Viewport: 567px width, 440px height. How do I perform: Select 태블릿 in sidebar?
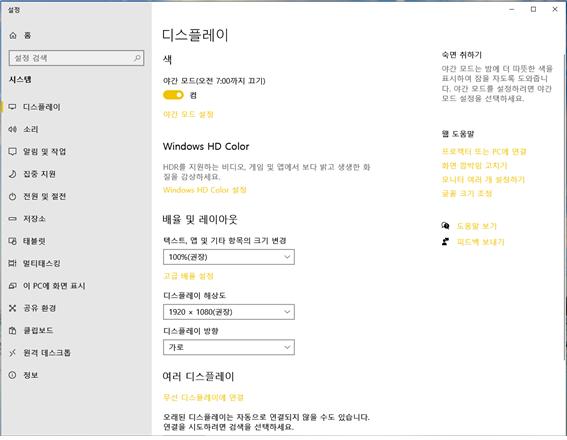click(76, 241)
